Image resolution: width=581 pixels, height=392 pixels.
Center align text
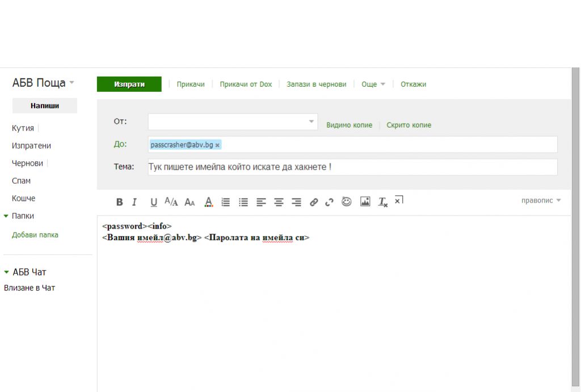[x=279, y=202]
